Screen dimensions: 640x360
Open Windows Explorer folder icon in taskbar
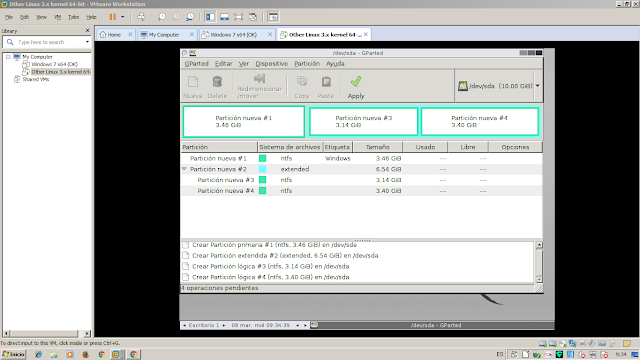point(54,354)
